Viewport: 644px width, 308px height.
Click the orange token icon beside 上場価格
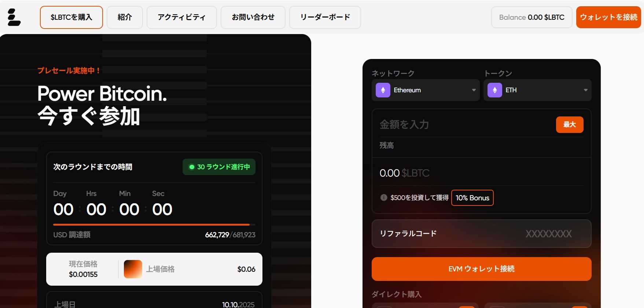point(133,269)
